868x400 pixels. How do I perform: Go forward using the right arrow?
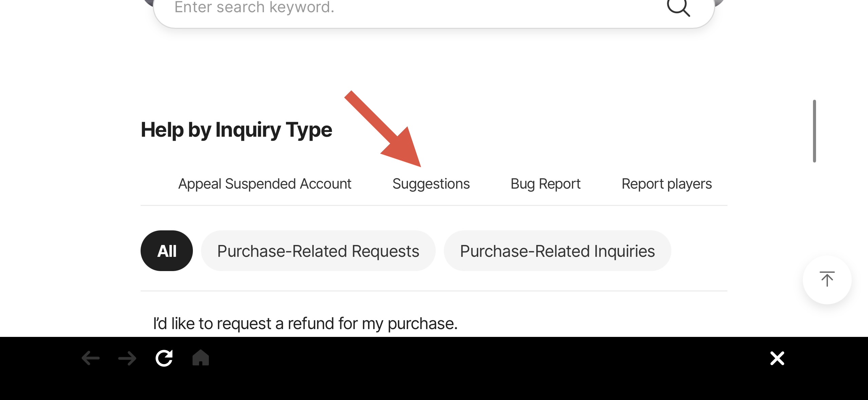click(127, 358)
